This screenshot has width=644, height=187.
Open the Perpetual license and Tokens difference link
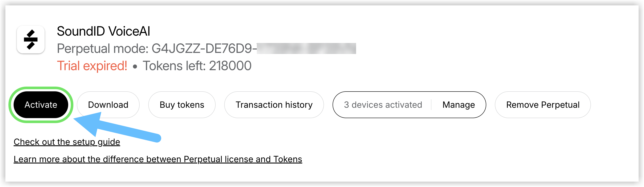158,159
